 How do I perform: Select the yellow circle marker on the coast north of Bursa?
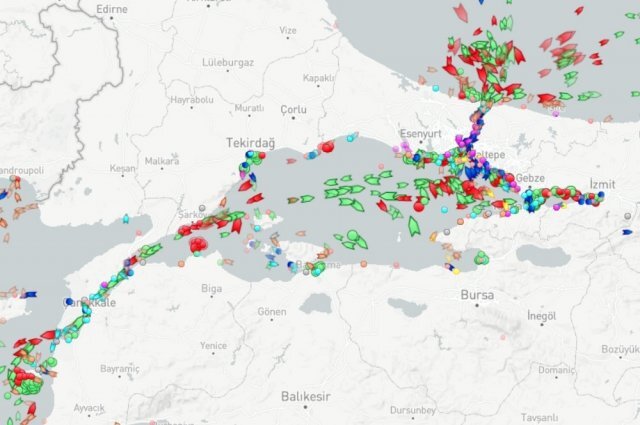coord(456,271)
